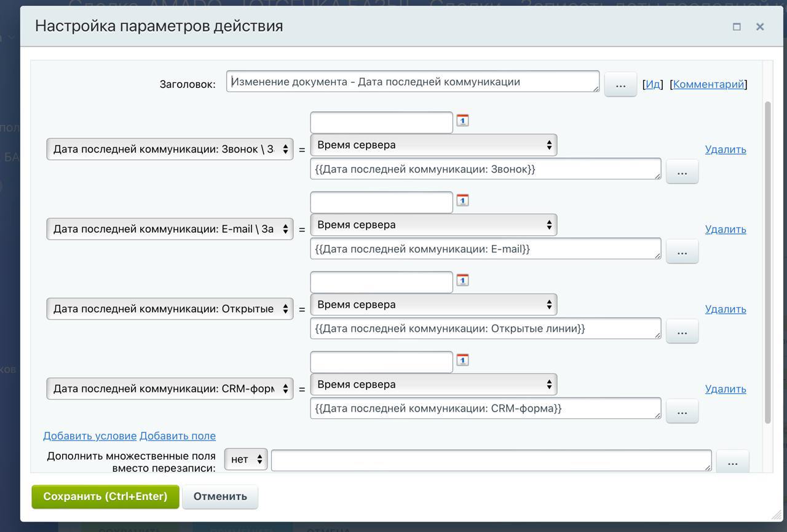787x532 pixels.
Task: Click into the Заголовок text field
Action: pyautogui.click(x=412, y=82)
